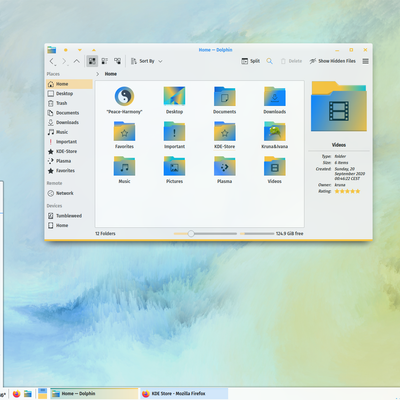Select the Kruna&Ivana folder icon
Image resolution: width=400 pixels, height=400 pixels.
[x=275, y=131]
